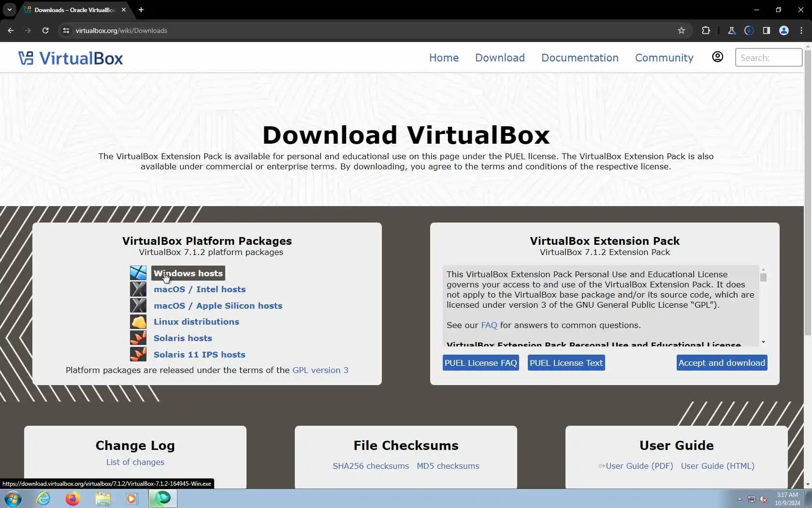The image size is (812, 508).
Task: Click the license text scrollbar down arrow
Action: tap(763, 342)
